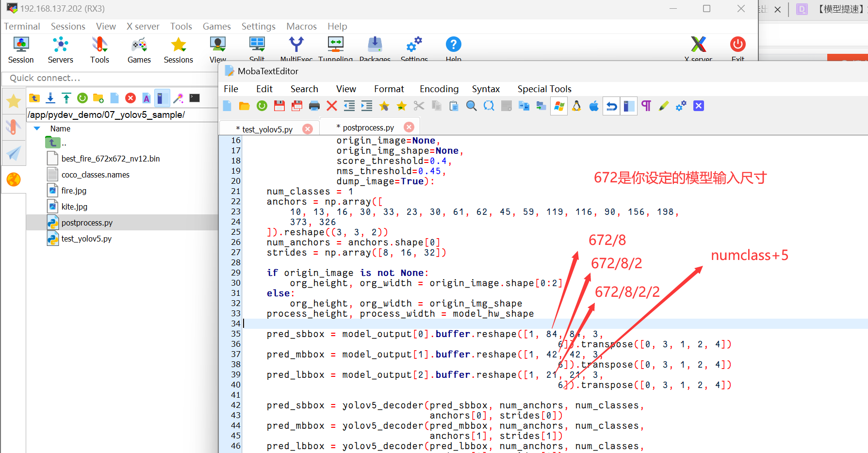The width and height of the screenshot is (868, 453).
Task: Click the remote path field /app/pydev_demo
Action: [x=122, y=114]
